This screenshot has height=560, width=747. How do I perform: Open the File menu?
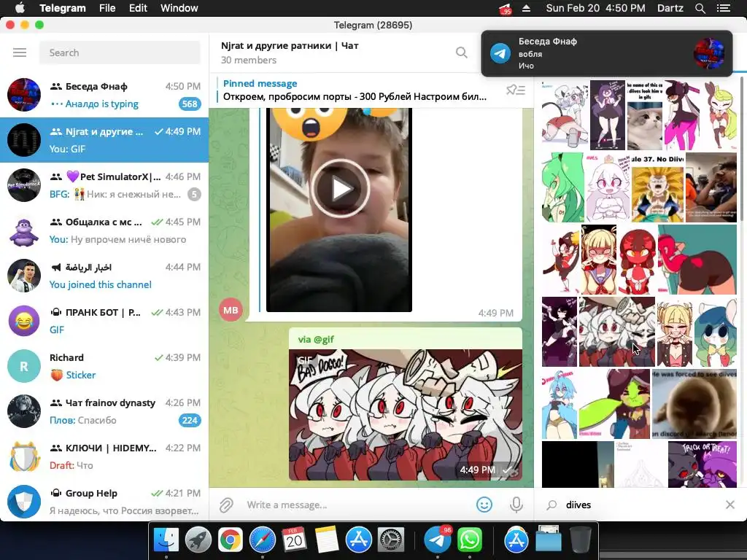click(107, 8)
